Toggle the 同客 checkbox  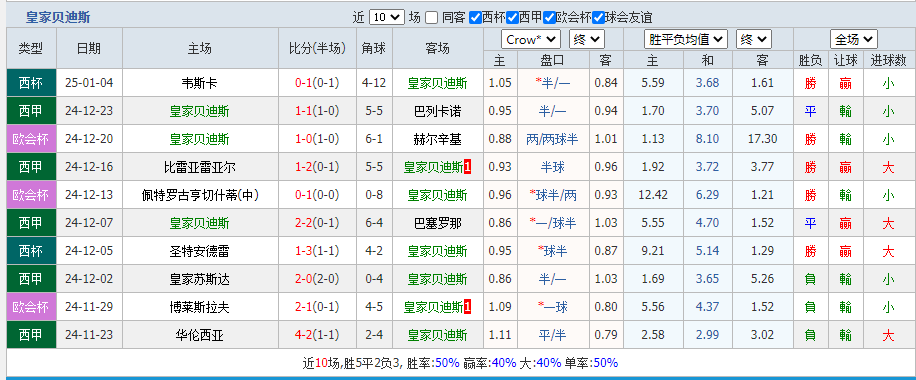[x=431, y=18]
